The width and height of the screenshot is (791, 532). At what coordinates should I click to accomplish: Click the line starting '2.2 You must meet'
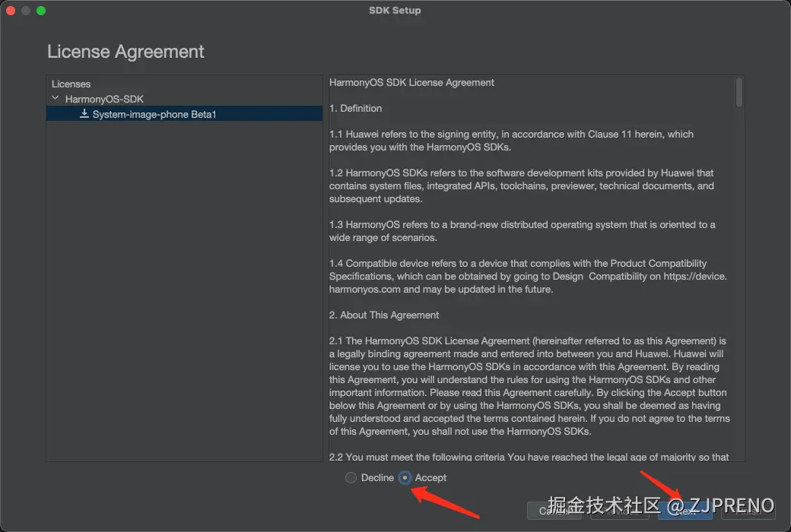click(529, 456)
